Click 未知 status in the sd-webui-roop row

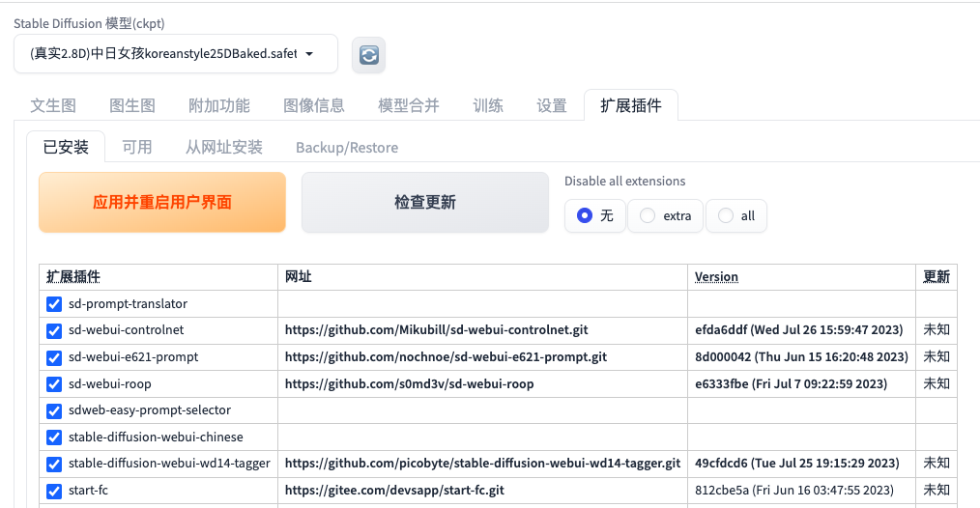click(x=937, y=383)
